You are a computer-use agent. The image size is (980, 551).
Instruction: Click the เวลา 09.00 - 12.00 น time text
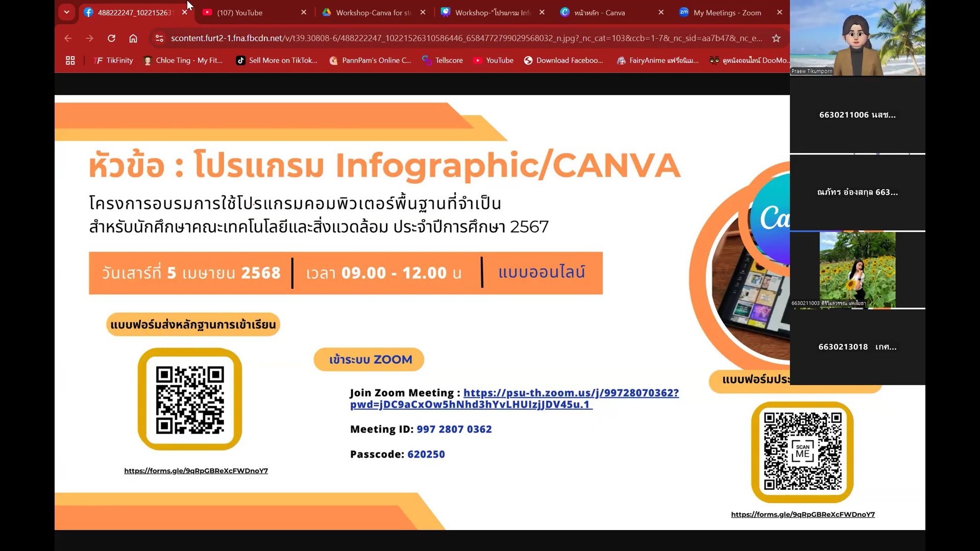coord(384,273)
